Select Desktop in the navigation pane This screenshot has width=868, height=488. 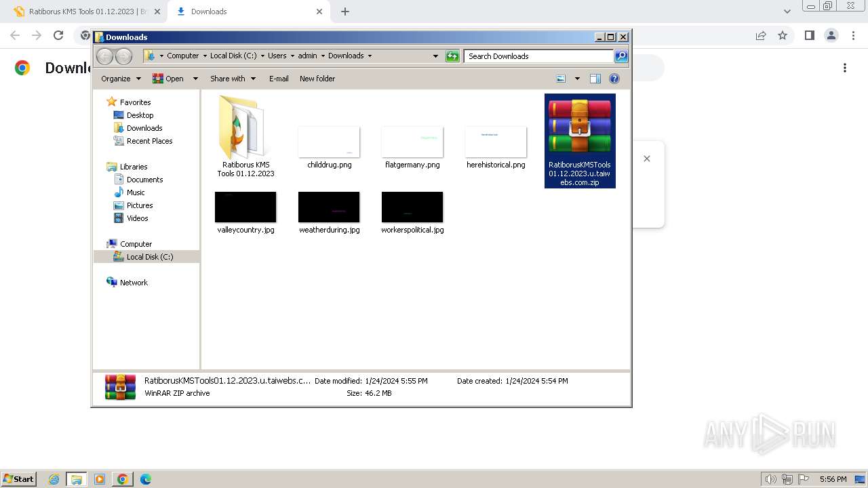point(133,115)
